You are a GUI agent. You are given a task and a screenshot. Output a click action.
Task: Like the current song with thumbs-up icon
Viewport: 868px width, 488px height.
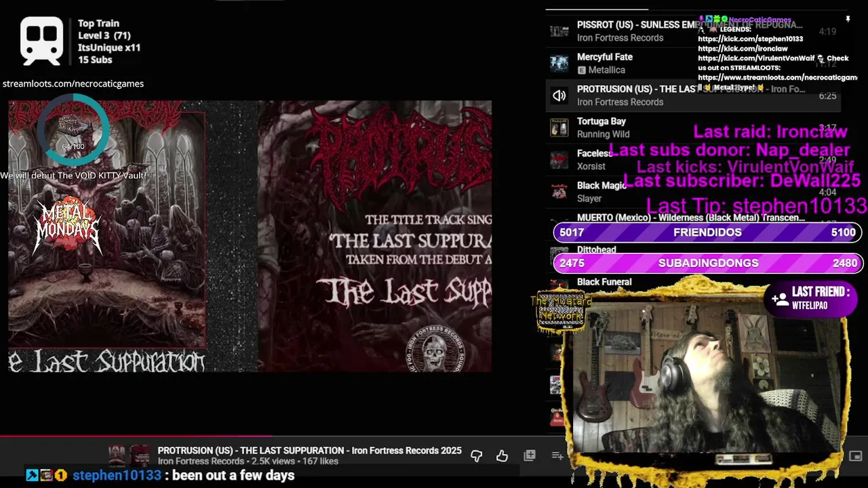pyautogui.click(x=502, y=456)
